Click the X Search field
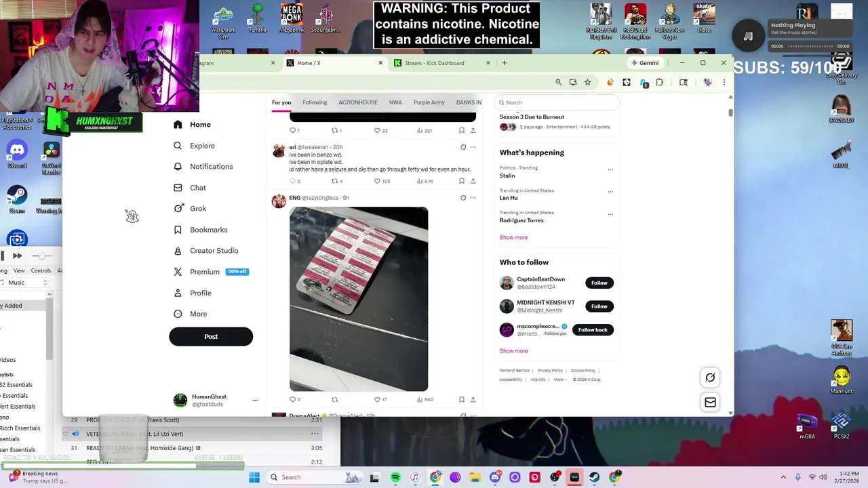Screen dimensions: 868x488 tap(557, 102)
